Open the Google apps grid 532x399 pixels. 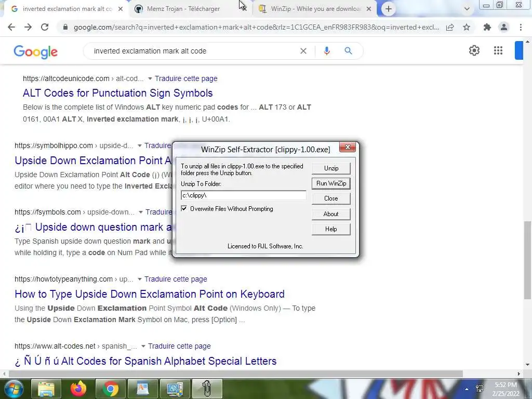coord(498,50)
